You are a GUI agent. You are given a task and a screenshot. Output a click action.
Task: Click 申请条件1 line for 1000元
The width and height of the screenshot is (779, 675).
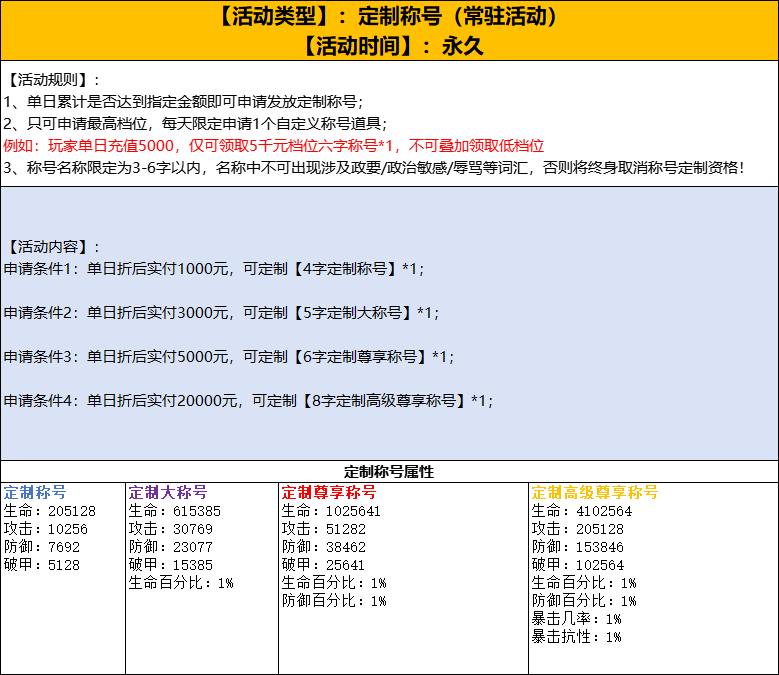(x=214, y=269)
